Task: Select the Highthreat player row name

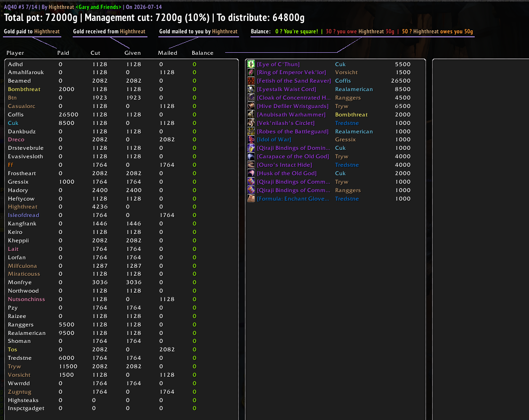Action: pyautogui.click(x=22, y=207)
